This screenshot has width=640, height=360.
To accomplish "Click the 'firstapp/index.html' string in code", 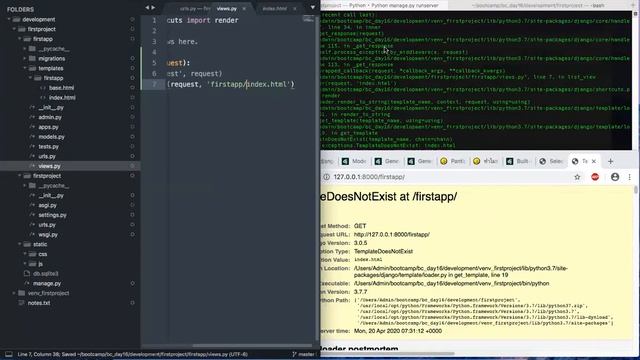I will click(249, 84).
